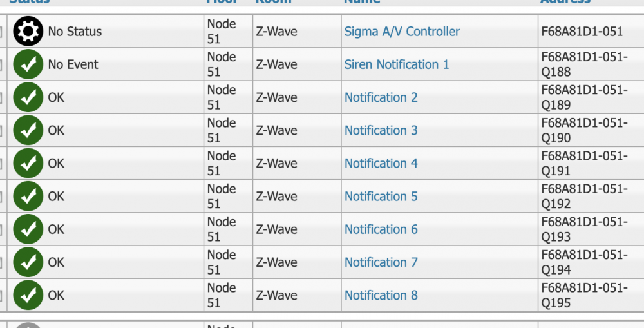Viewport: 644px width, 328px height.
Task: Click green checkmark icon beside Siren Notification 1
Action: (28, 64)
